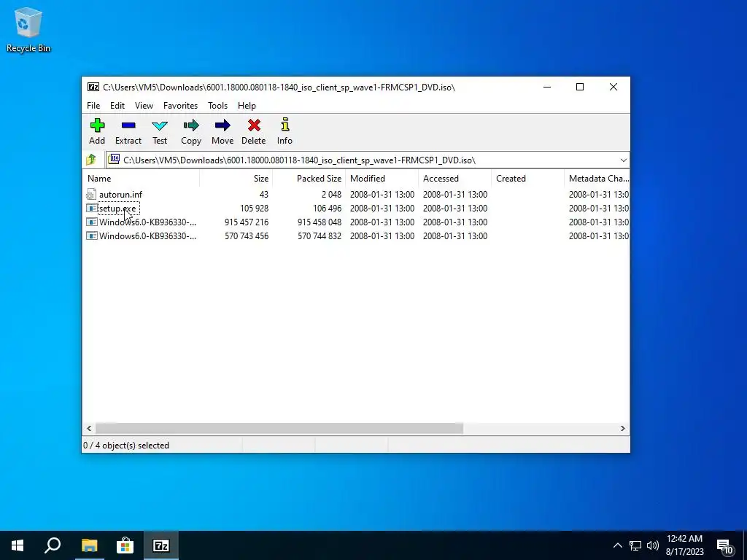
Task: Click the green Add plus icon
Action: (x=97, y=125)
